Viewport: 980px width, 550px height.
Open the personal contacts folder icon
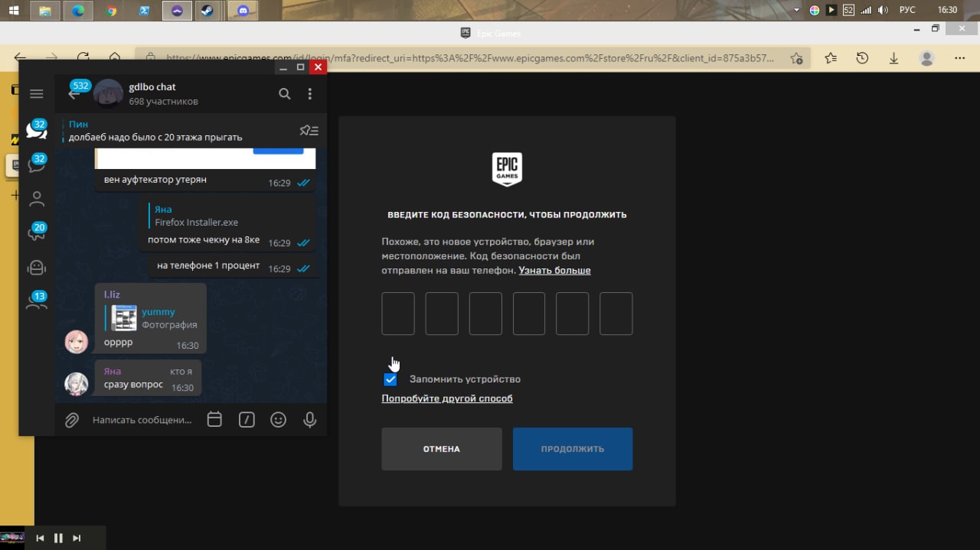(x=36, y=199)
